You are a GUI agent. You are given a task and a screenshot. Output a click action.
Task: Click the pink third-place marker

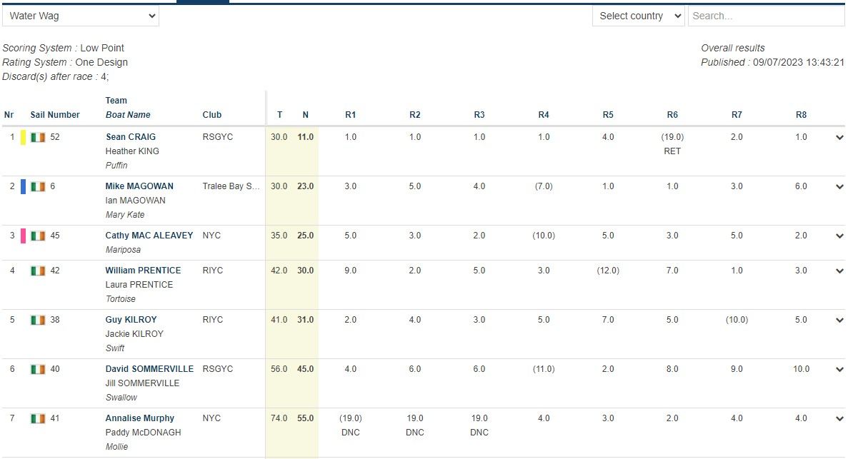coord(24,236)
